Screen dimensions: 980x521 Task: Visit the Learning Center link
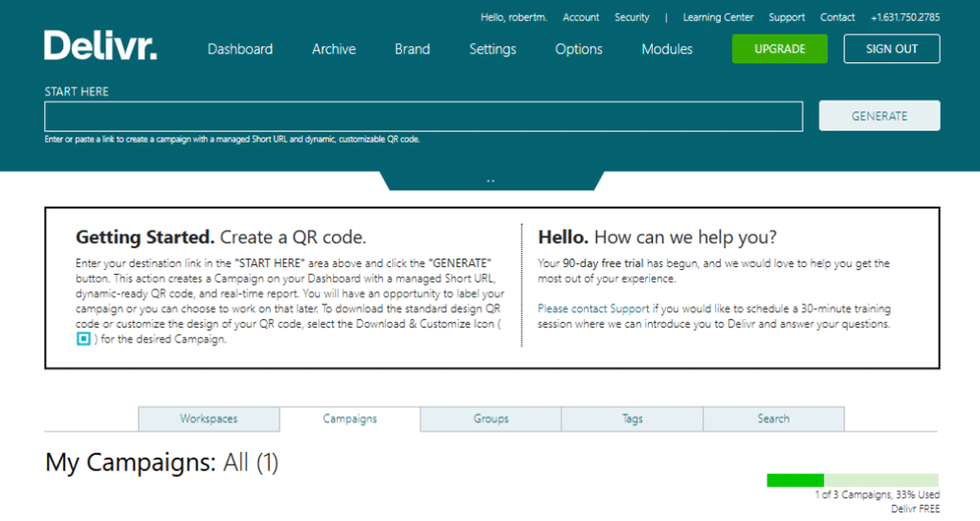click(718, 17)
